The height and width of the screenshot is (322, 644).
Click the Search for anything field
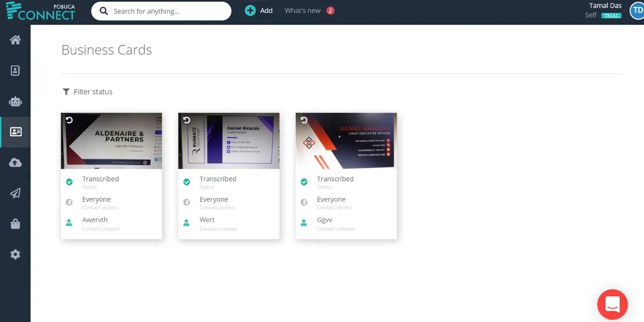coord(161,11)
